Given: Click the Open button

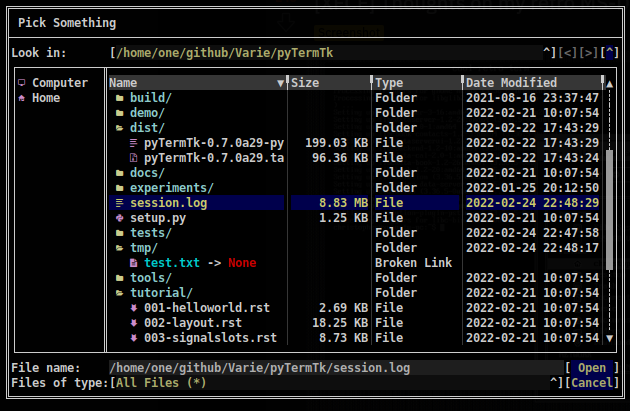Looking at the screenshot, I should [x=592, y=368].
